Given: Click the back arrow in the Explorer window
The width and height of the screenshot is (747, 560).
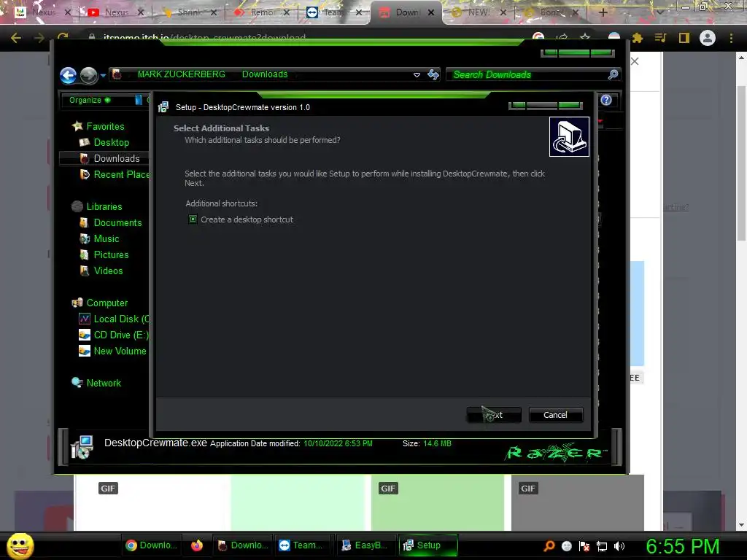Looking at the screenshot, I should coord(68,75).
